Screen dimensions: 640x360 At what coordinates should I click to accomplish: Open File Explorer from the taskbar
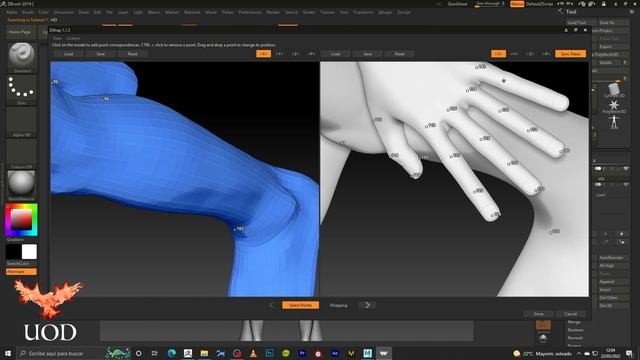click(204, 353)
